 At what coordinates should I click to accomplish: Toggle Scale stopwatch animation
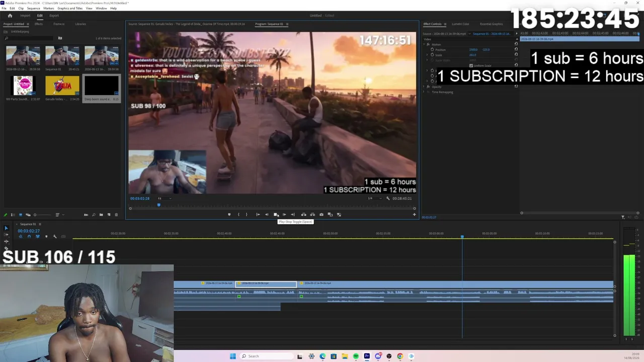pos(432,55)
